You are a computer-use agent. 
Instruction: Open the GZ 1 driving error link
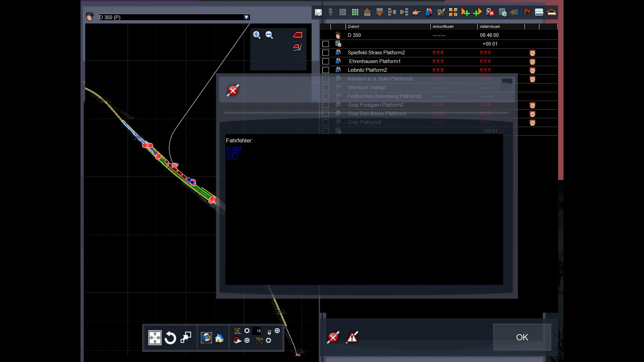tap(232, 156)
